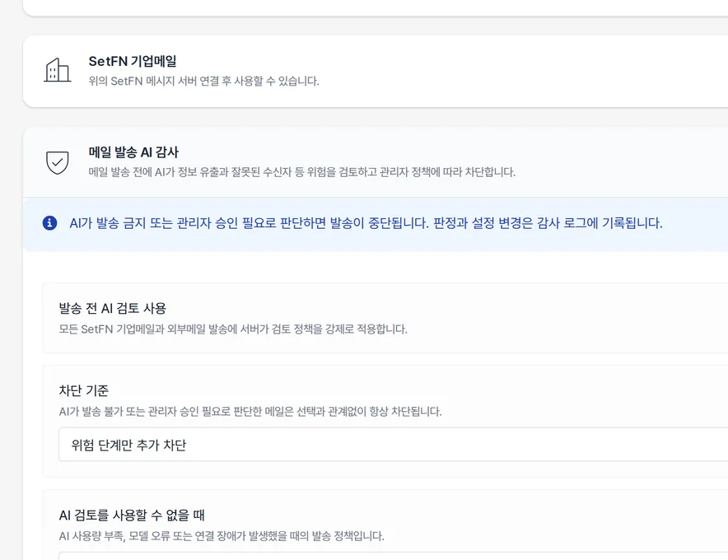Click the SetFN 기업메일 building icon
Viewport: 728px width, 560px height.
click(57, 70)
